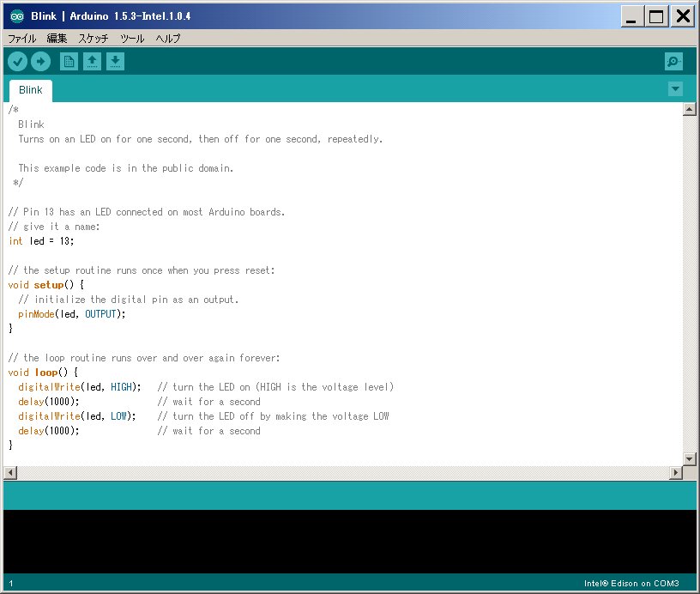Click the vertical scrollbar up arrow
700x594 pixels.
(690, 109)
